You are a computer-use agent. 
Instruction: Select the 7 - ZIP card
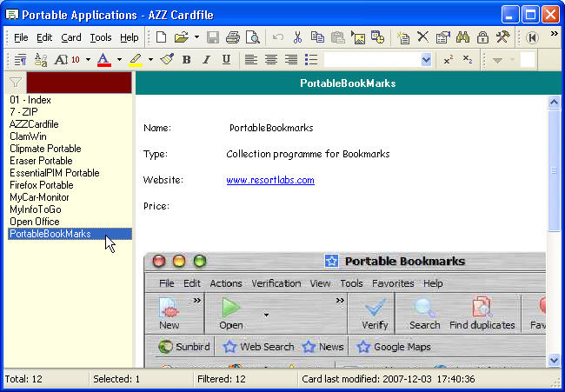(x=70, y=112)
